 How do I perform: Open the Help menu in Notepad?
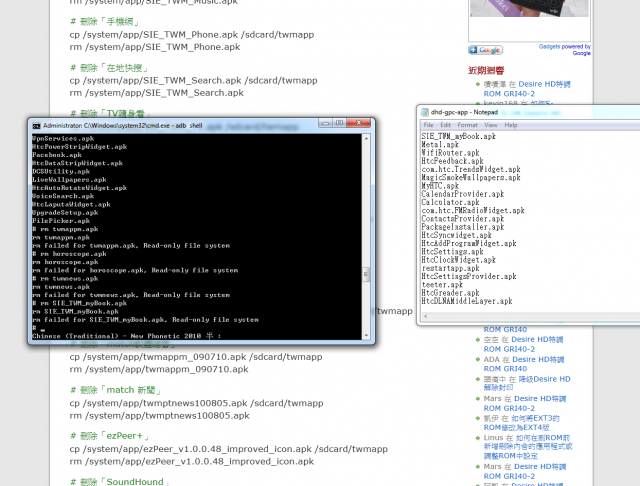click(x=511, y=125)
